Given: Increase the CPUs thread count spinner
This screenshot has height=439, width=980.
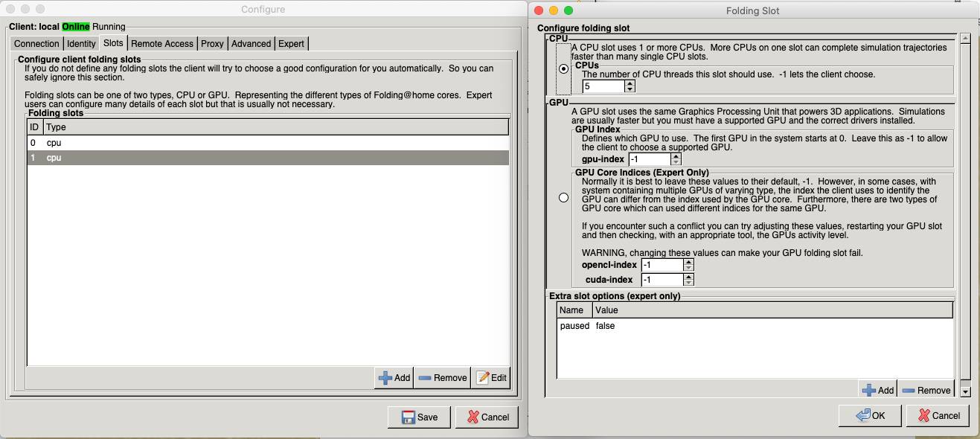Looking at the screenshot, I should coord(630,83).
